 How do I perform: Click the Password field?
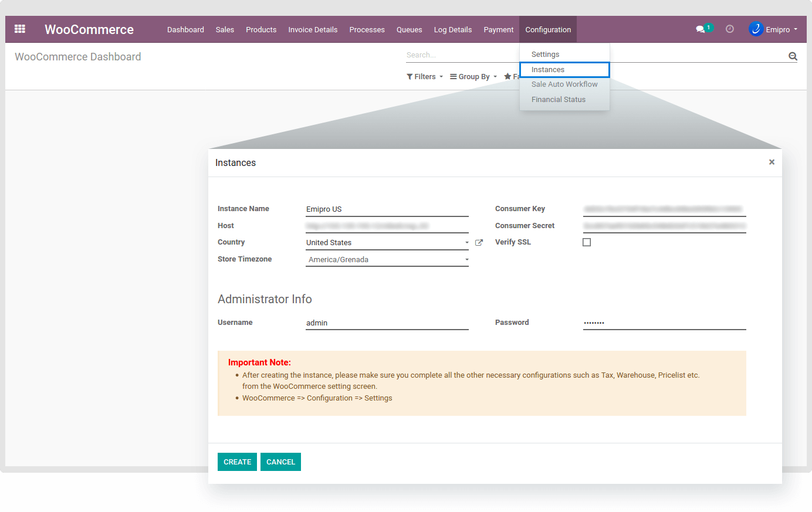[x=665, y=323]
